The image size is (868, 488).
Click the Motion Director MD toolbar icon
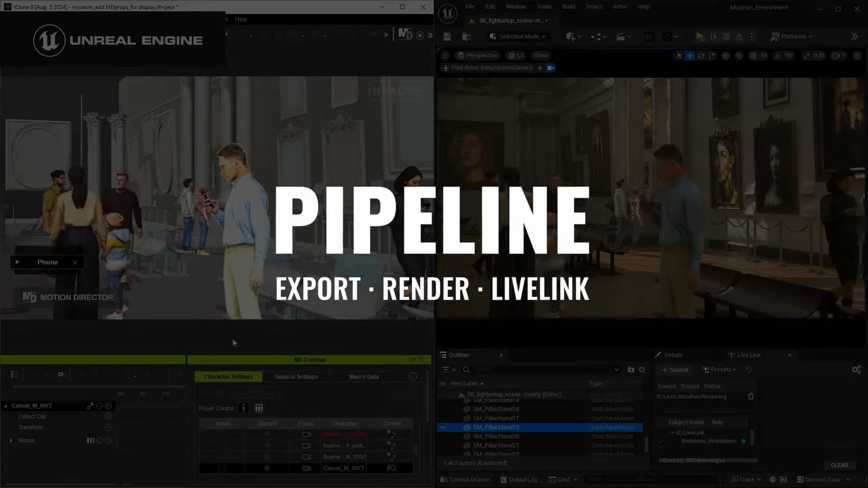click(405, 35)
